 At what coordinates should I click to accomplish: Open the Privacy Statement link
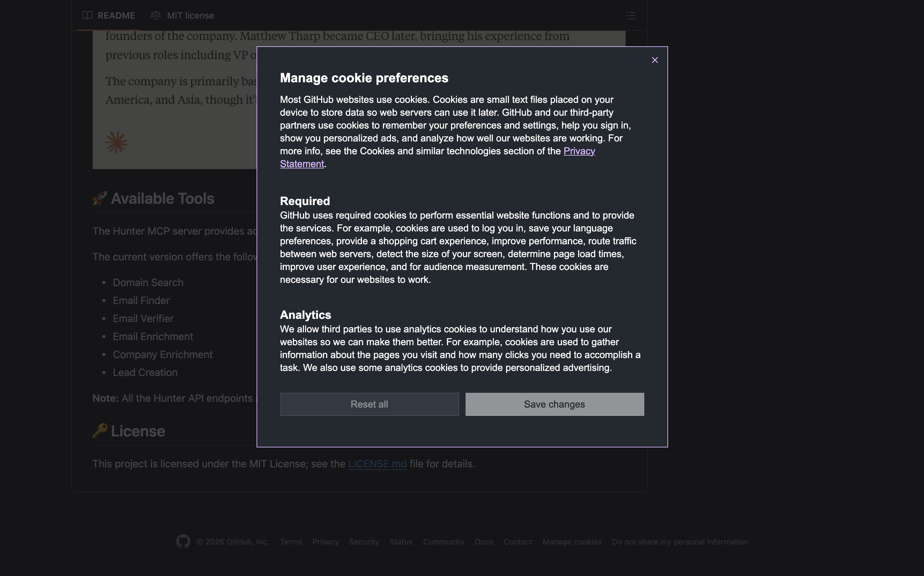point(579,151)
